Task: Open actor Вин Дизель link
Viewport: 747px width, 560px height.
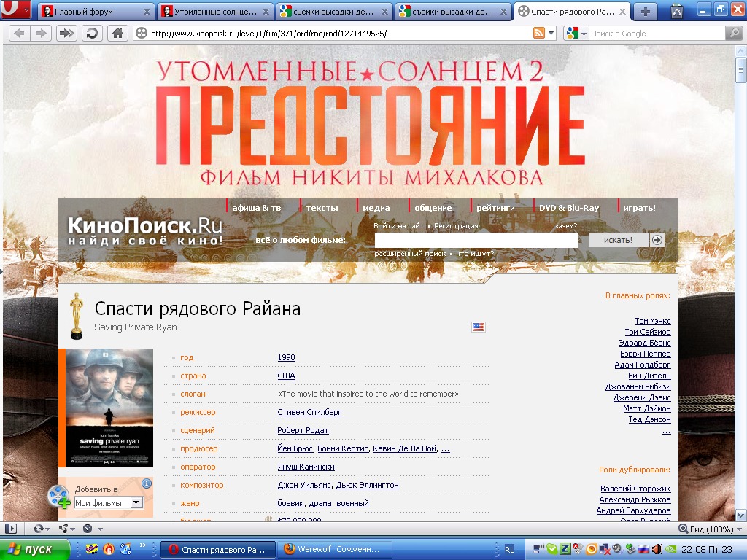Action: (x=649, y=376)
